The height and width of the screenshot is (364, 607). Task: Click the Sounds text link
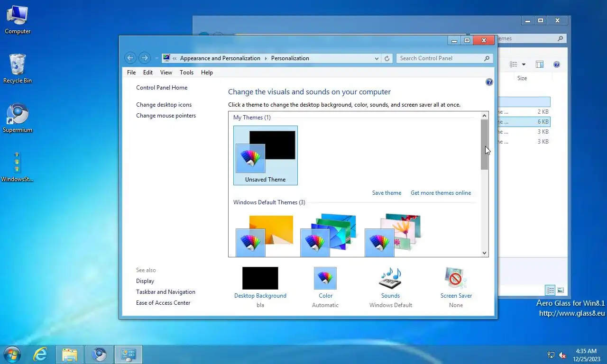pyautogui.click(x=390, y=296)
